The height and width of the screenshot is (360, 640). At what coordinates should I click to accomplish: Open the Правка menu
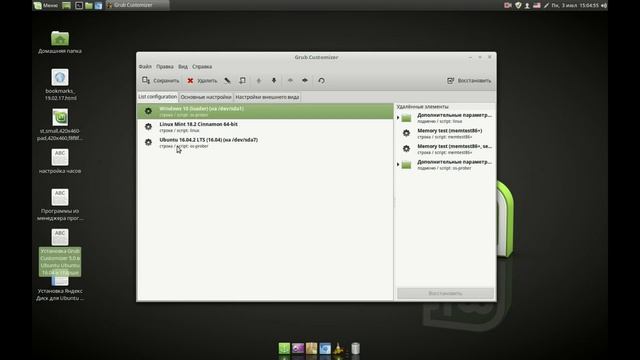coord(164,67)
